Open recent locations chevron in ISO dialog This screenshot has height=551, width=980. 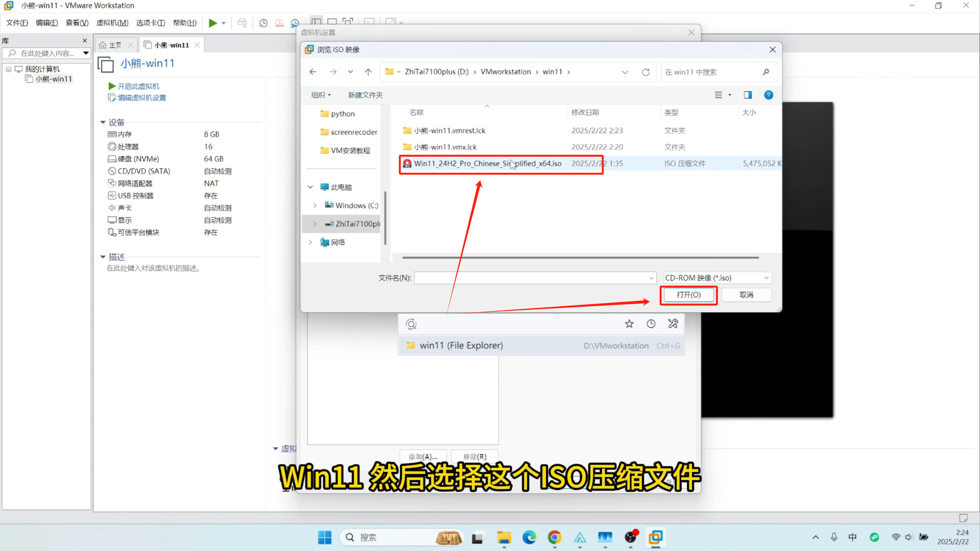pyautogui.click(x=350, y=72)
